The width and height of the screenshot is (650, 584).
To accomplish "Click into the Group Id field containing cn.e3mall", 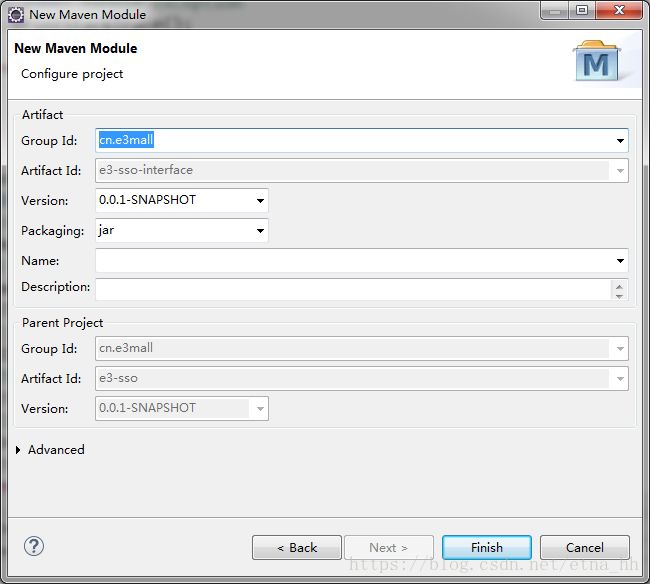I will click(361, 141).
